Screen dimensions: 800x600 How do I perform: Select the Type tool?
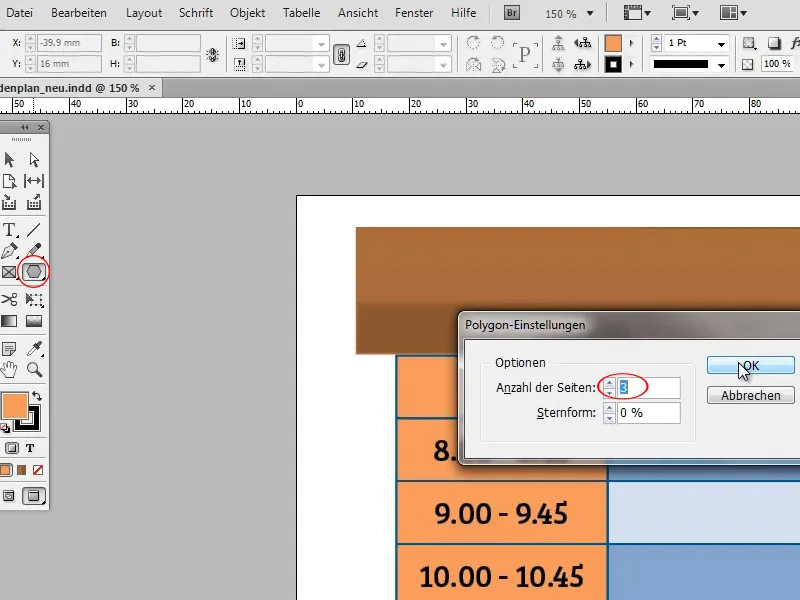9,230
